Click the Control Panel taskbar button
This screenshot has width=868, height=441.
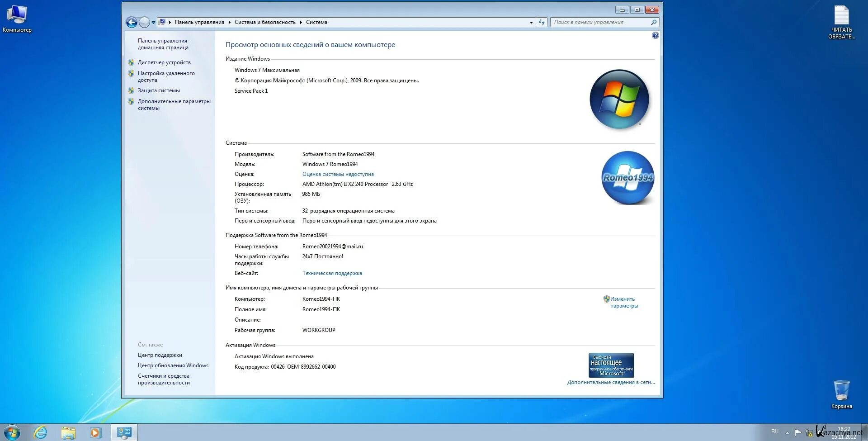[x=124, y=432]
